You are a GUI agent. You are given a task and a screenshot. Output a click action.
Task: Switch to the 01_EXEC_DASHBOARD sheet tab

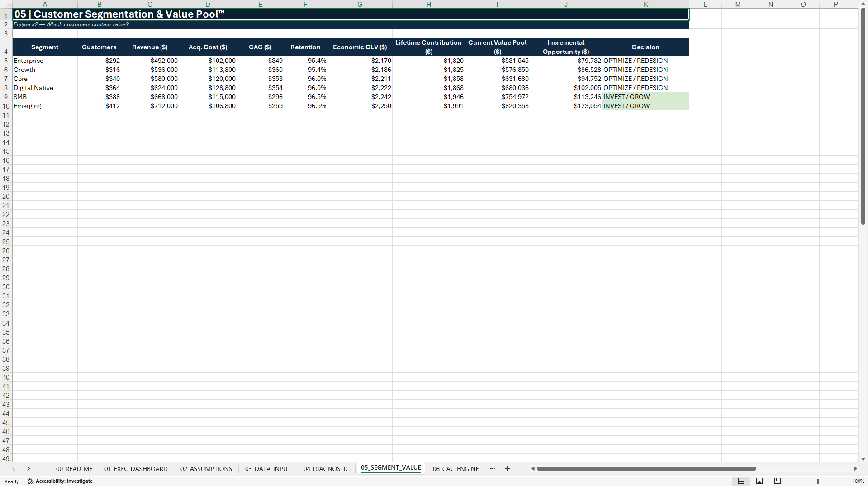click(136, 469)
